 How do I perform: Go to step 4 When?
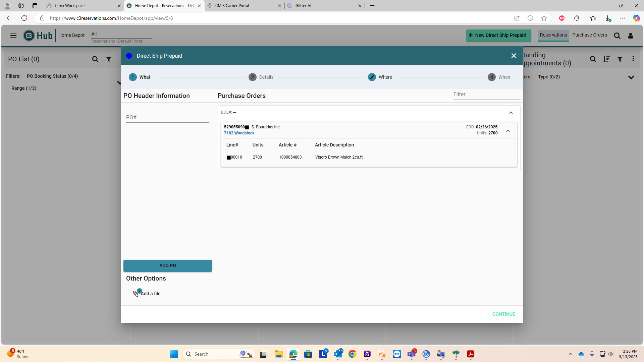point(499,77)
